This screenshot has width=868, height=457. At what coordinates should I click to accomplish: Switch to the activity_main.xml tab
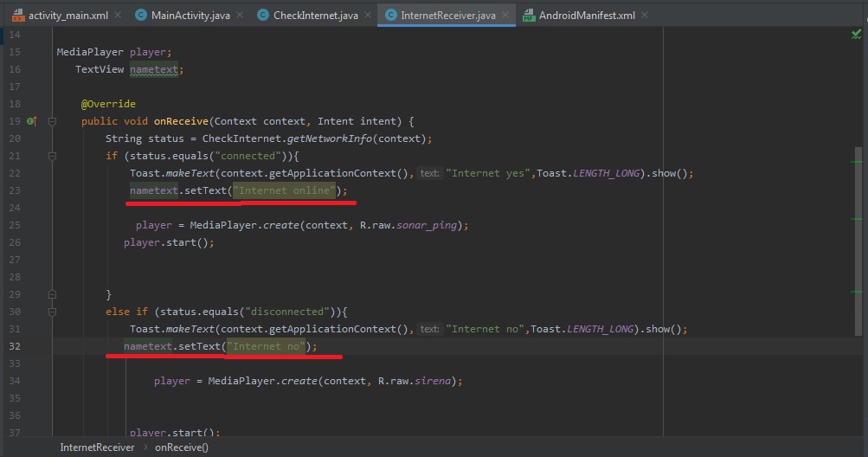[68, 16]
